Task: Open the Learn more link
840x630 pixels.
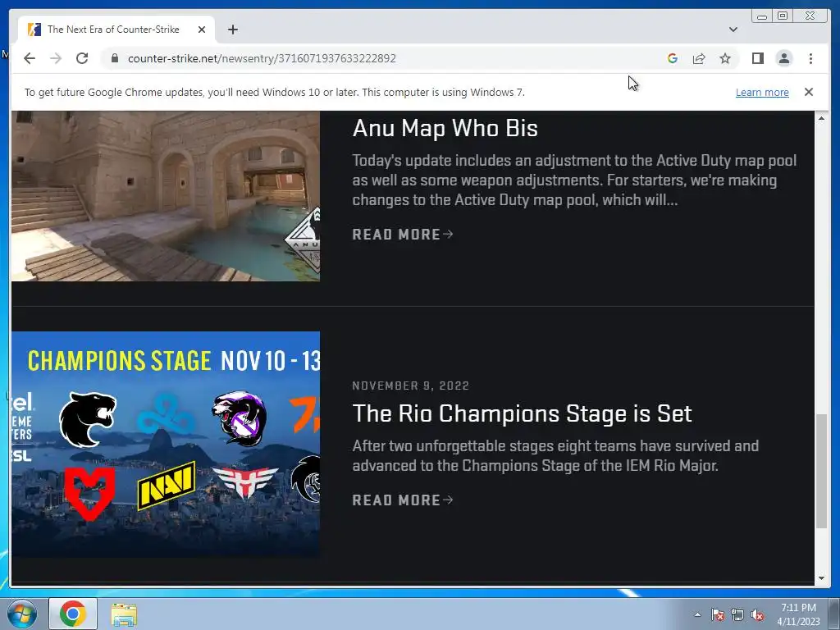Action: pos(762,92)
